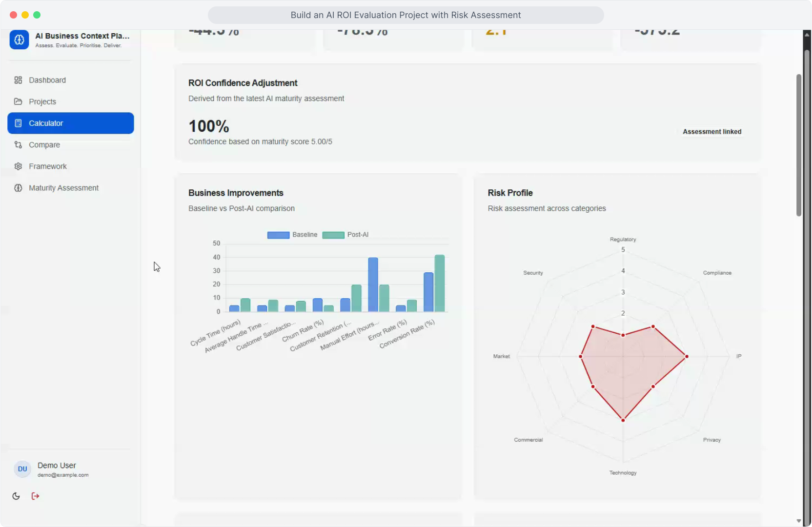
Task: Select the Dashboard grid icon
Action: (x=18, y=80)
